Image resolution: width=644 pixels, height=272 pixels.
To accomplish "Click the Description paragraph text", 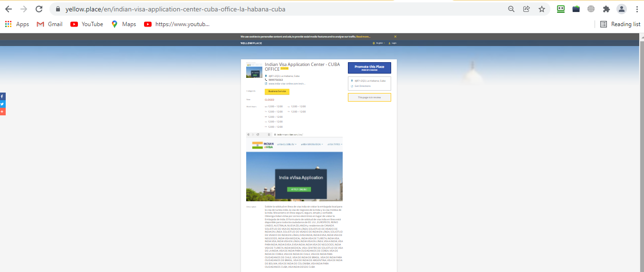I will 304,237.
